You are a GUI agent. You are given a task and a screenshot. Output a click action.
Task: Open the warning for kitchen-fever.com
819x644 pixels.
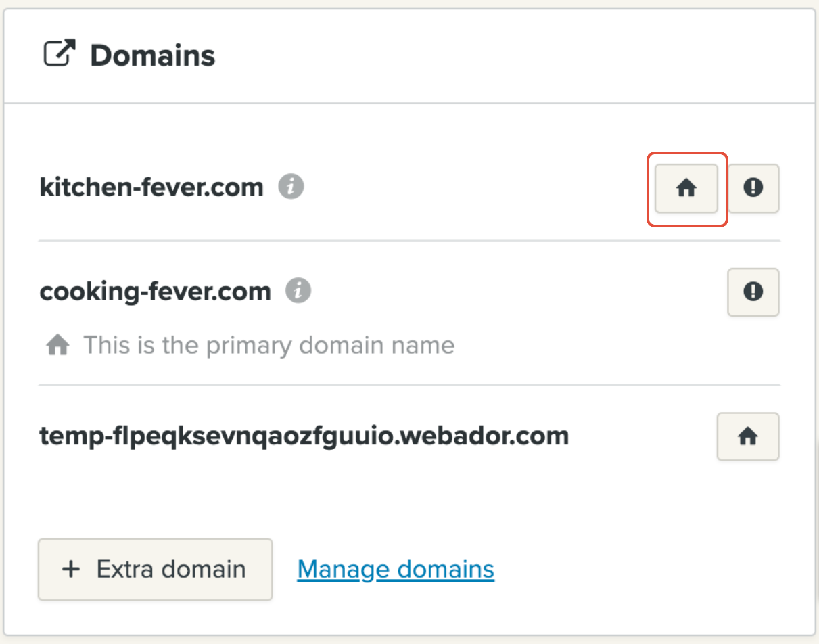coord(753,188)
